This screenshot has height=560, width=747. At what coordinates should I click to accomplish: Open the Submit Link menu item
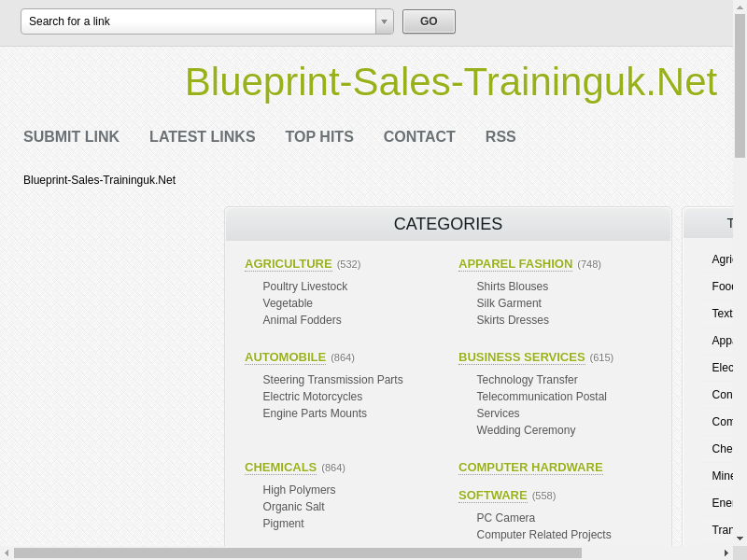coord(71,136)
